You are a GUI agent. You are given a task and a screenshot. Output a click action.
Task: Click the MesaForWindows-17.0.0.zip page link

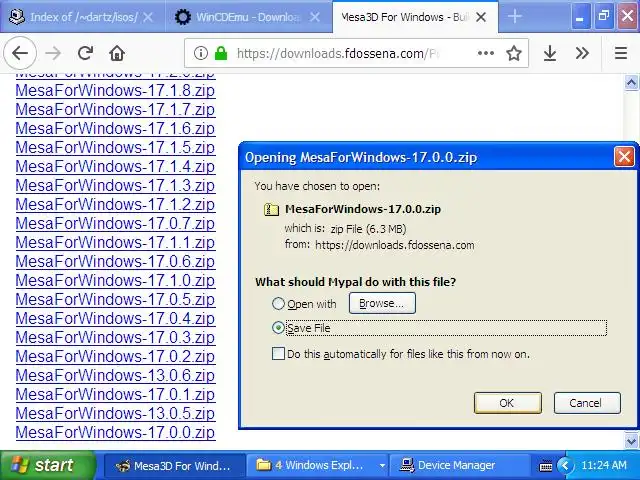point(115,432)
